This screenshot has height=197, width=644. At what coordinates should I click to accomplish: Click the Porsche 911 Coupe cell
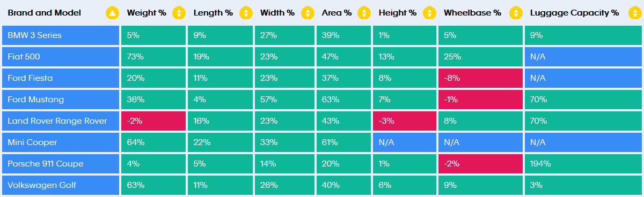click(61, 164)
